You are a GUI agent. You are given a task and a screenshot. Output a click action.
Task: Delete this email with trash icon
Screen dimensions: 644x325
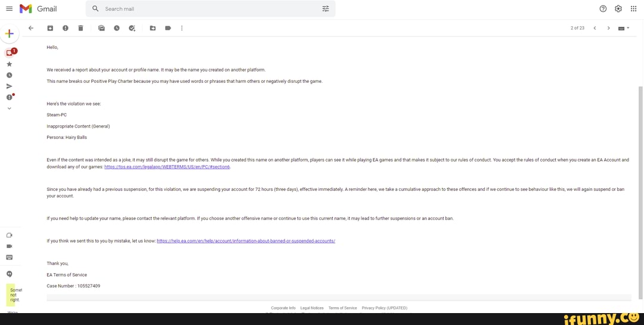click(x=80, y=28)
